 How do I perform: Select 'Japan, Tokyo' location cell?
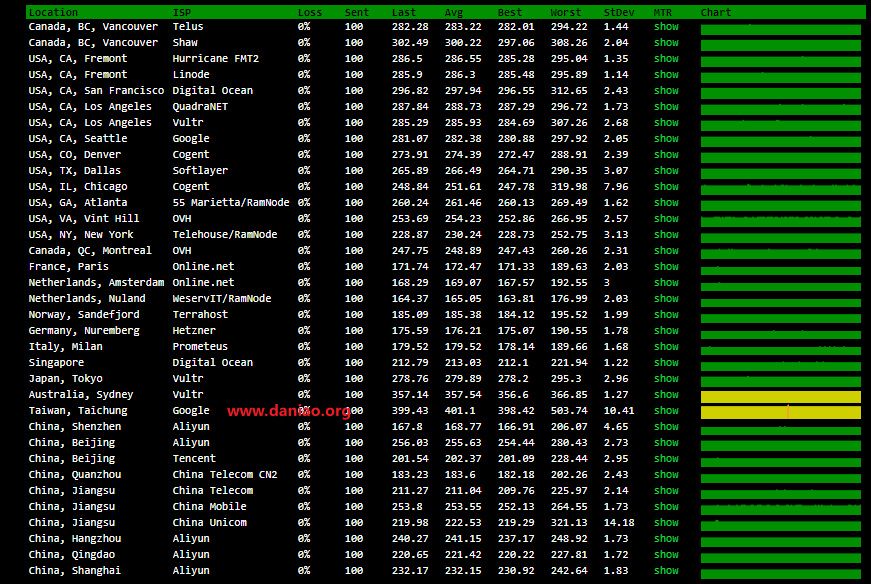66,378
